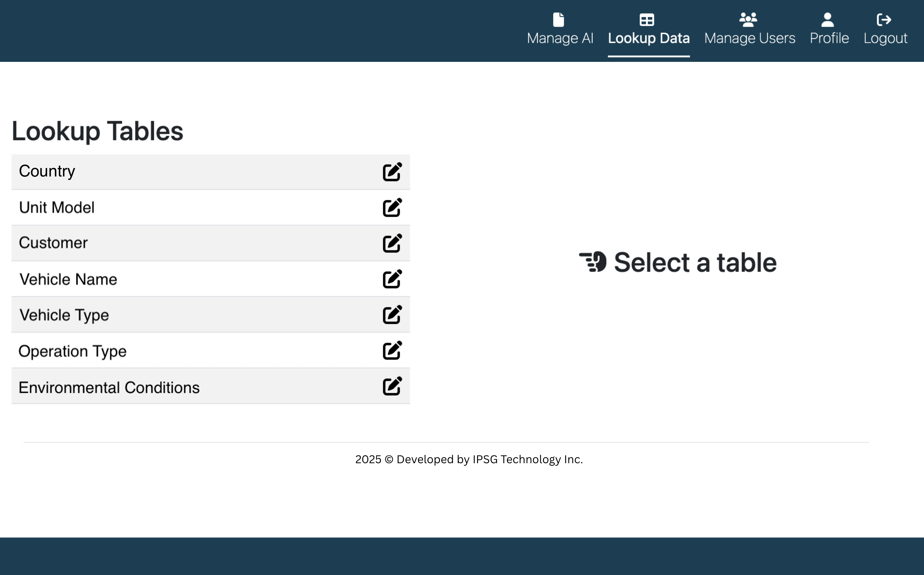
Task: Open the edit icon for Operation Type
Action: [392, 350]
